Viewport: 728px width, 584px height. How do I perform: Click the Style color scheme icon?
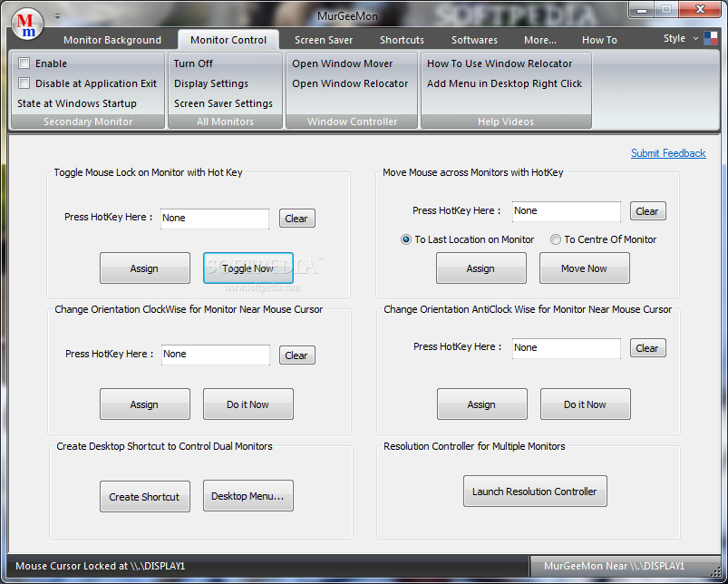[711, 38]
